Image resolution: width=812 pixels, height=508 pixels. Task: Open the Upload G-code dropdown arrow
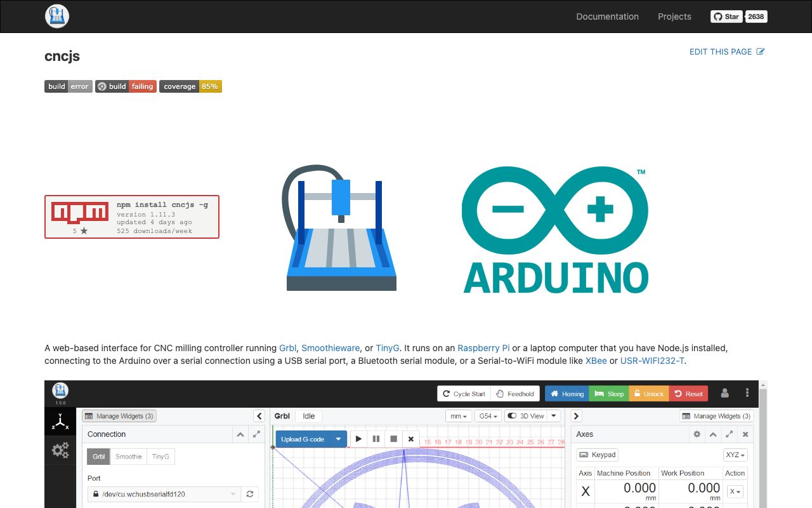(338, 439)
